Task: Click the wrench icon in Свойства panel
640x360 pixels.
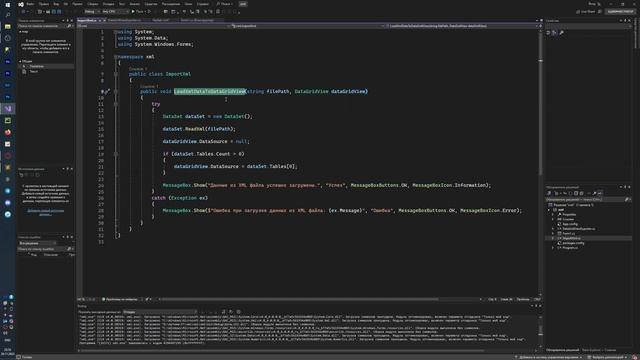Action: pyautogui.click(x=561, y=33)
